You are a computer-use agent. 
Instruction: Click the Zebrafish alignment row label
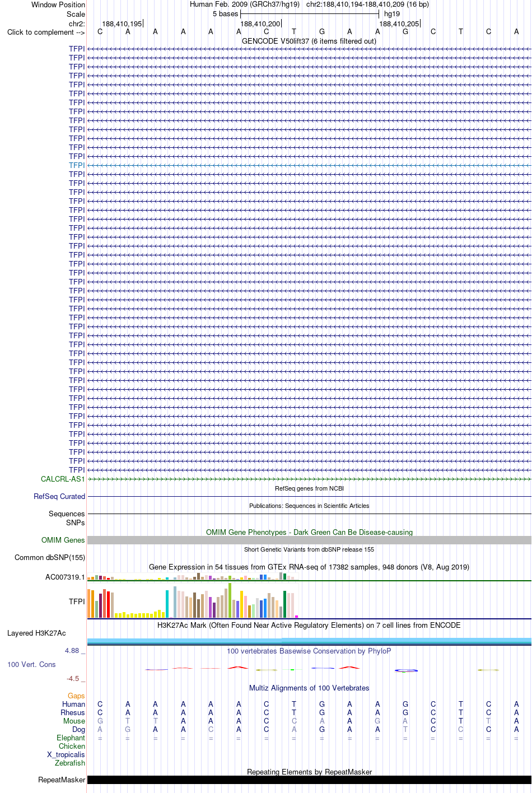(70, 763)
